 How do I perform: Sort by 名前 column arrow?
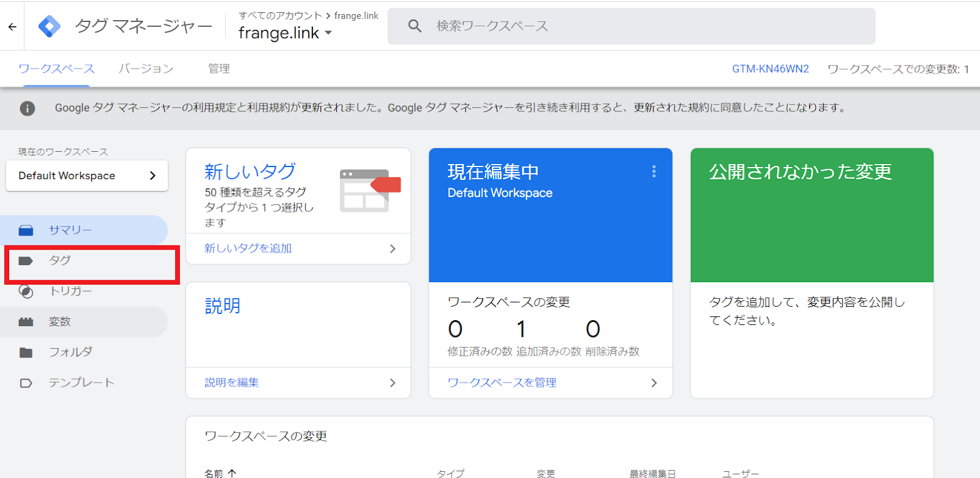232,473
